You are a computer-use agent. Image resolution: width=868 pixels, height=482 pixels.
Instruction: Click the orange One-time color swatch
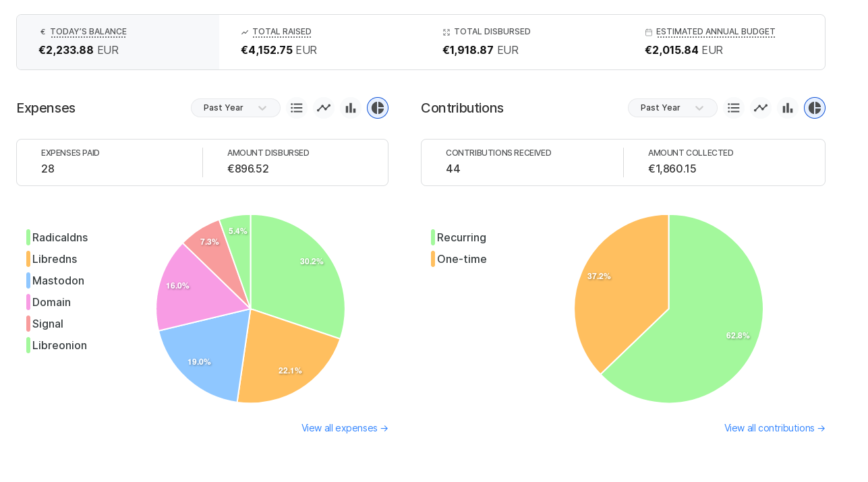[433, 259]
